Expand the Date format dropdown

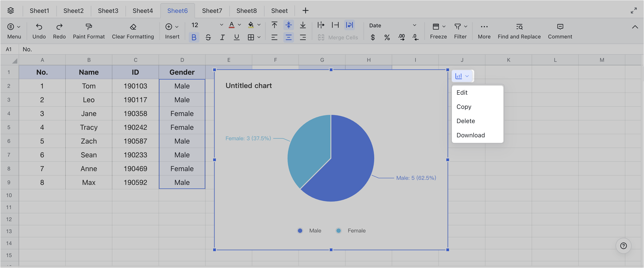[x=415, y=25]
